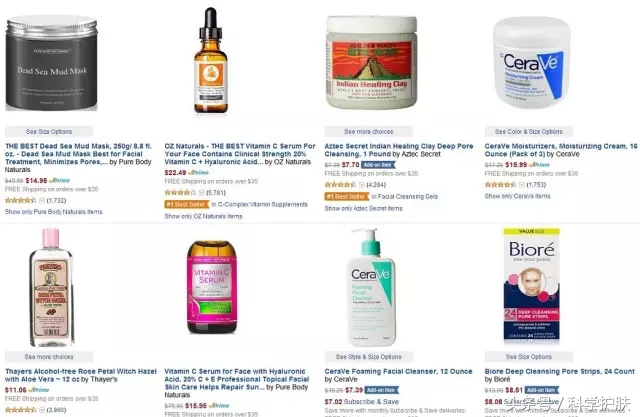Click See Style & Size Options for CeraVe cleanser

[369, 357]
